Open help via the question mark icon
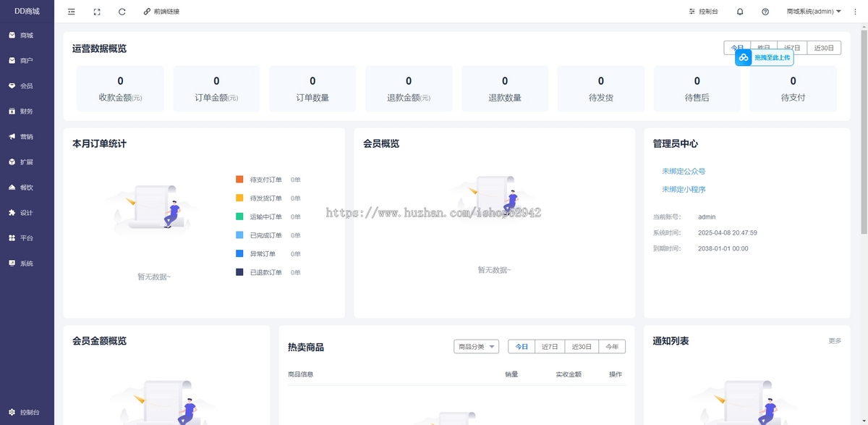 tap(765, 12)
